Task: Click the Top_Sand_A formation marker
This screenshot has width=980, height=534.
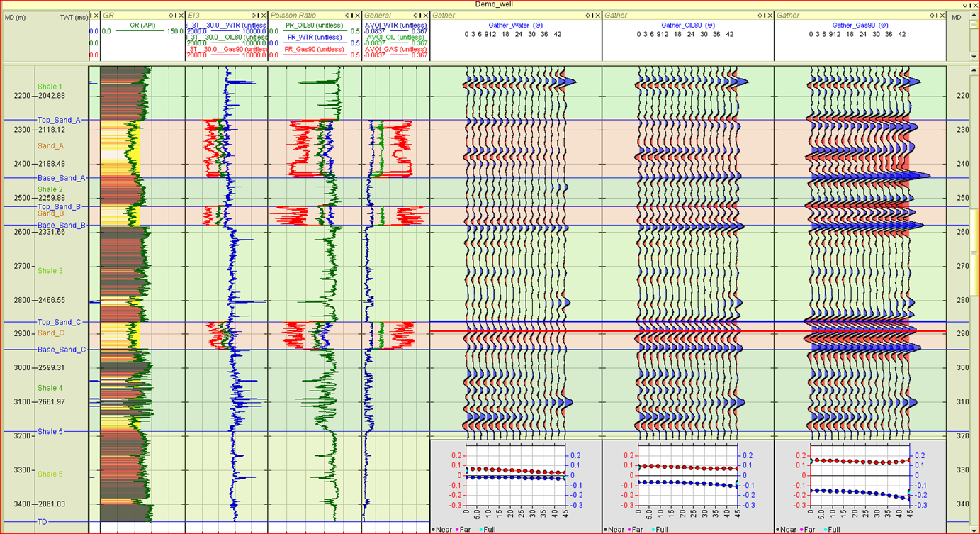Action: (x=59, y=120)
